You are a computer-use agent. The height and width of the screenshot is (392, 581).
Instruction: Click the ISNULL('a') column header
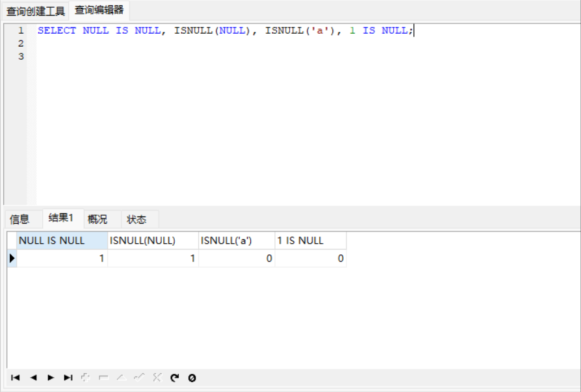pyautogui.click(x=237, y=241)
